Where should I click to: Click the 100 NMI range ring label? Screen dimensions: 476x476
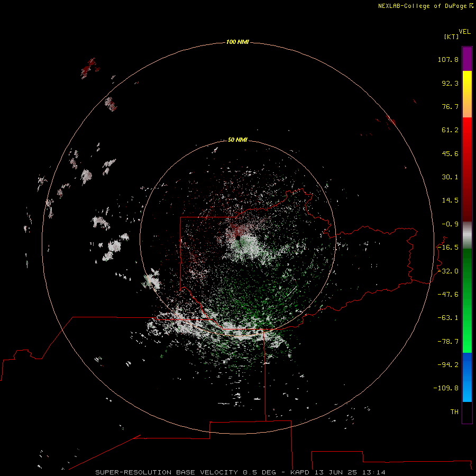pos(237,42)
